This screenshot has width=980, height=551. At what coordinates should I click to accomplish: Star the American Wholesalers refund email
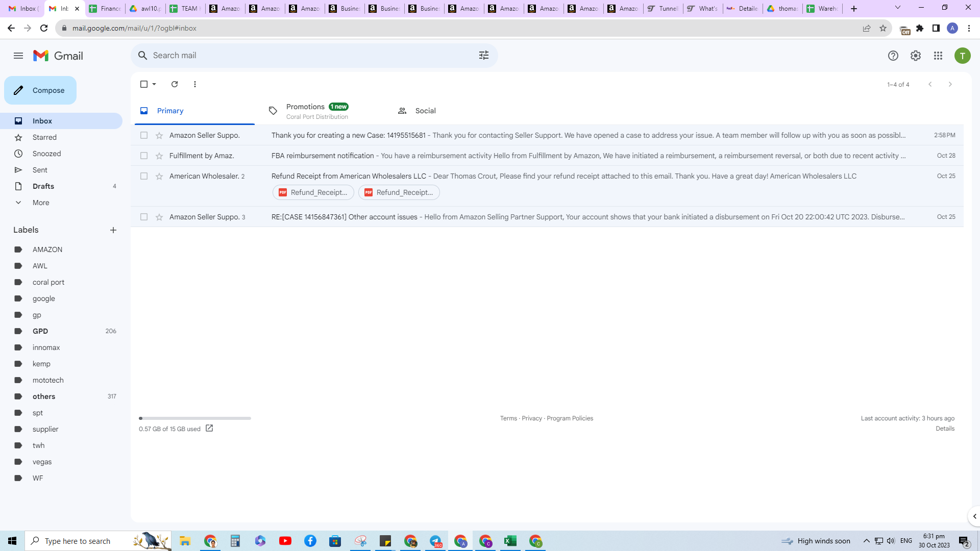(x=159, y=176)
